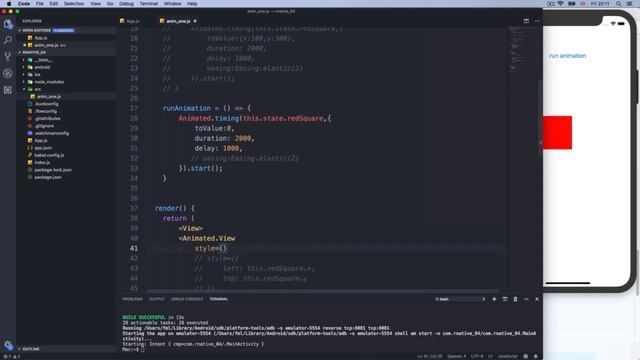Collapse the Open Editors section
The image size is (640, 360).
coord(37,30)
